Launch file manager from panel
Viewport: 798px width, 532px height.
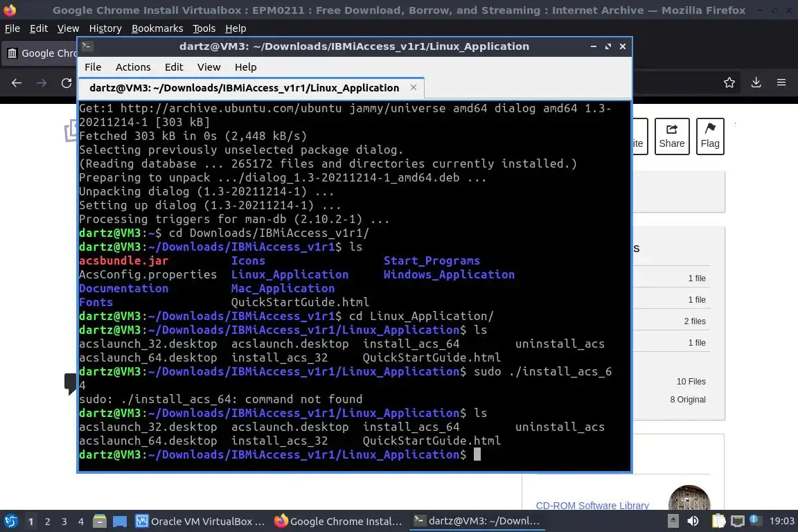tap(100, 522)
